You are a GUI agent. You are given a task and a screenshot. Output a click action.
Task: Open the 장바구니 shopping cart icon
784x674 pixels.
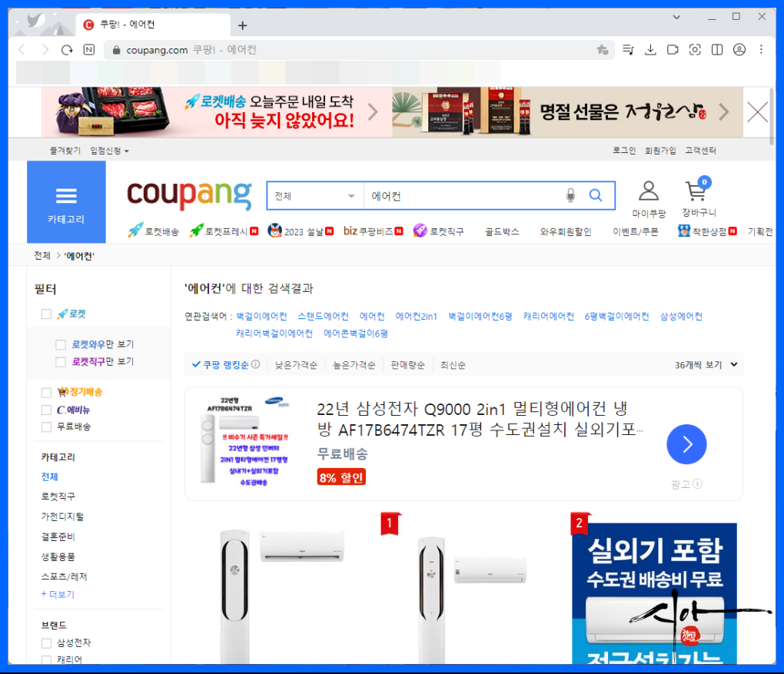(699, 198)
